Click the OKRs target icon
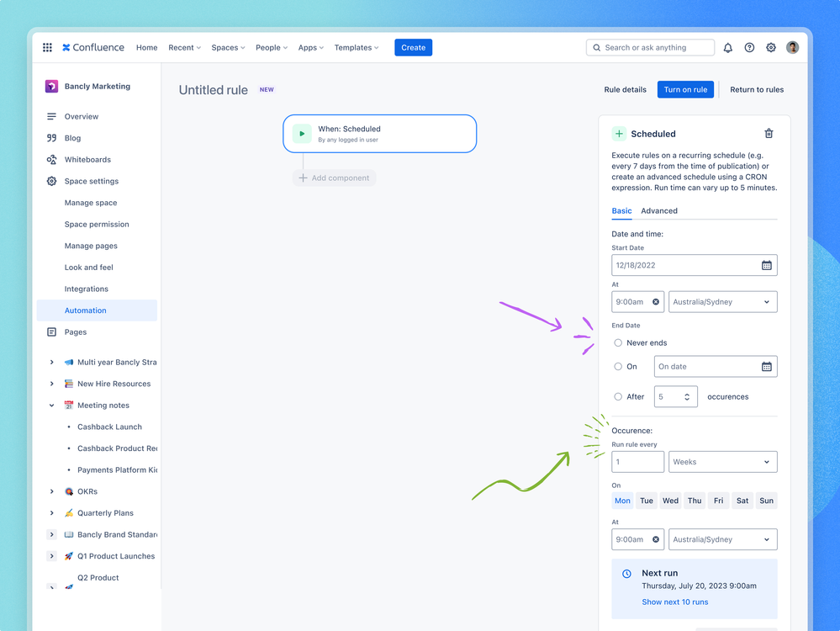 [69, 491]
